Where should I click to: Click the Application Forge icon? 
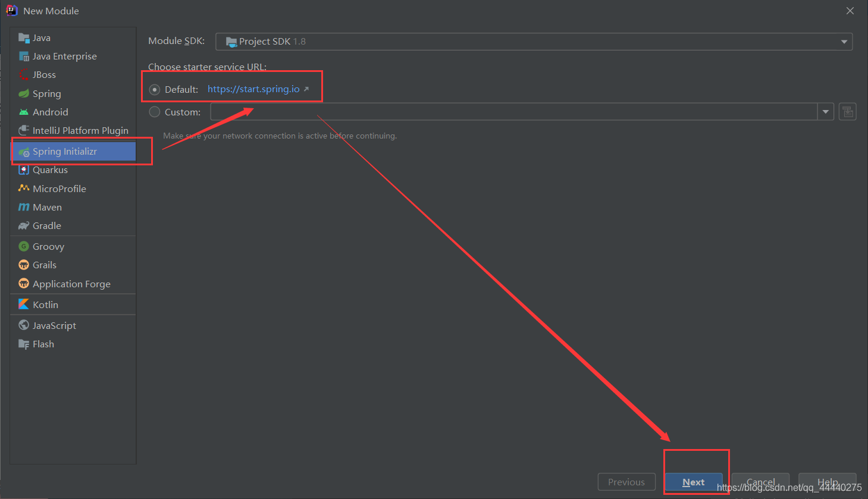click(24, 284)
